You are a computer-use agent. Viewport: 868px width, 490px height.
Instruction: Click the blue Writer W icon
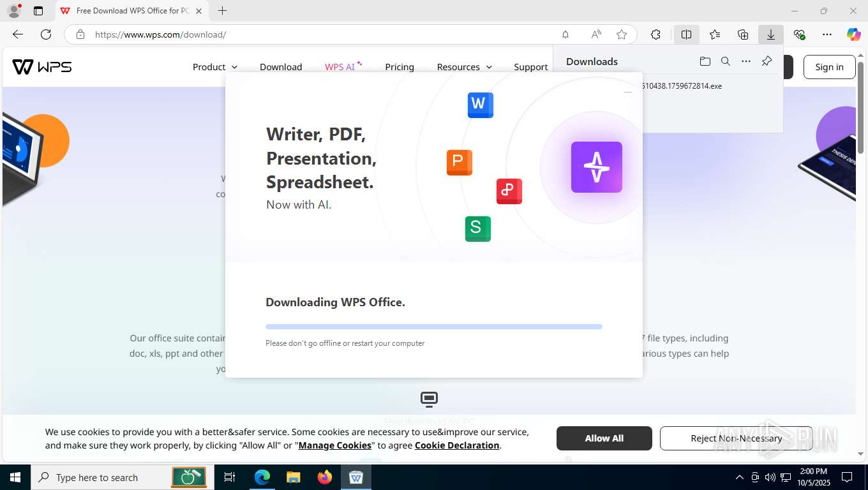tap(481, 105)
